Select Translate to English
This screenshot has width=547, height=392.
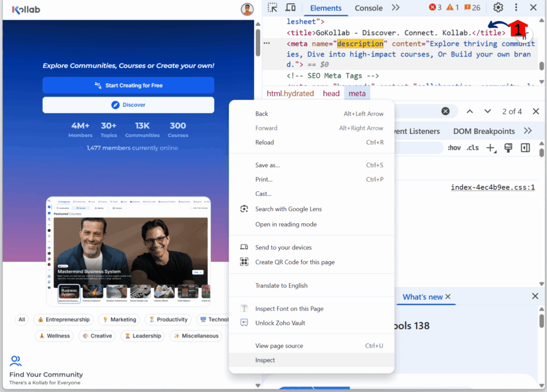(x=311, y=285)
